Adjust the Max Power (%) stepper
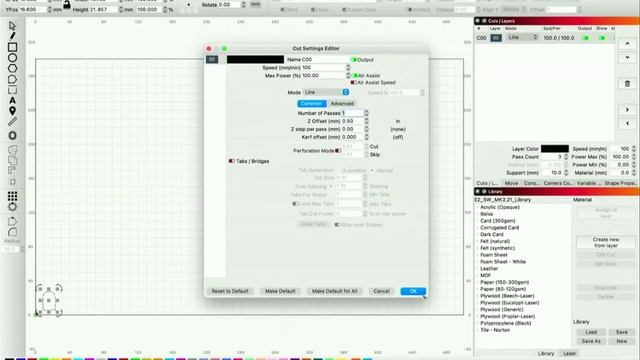The height and width of the screenshot is (360, 640). [x=348, y=76]
